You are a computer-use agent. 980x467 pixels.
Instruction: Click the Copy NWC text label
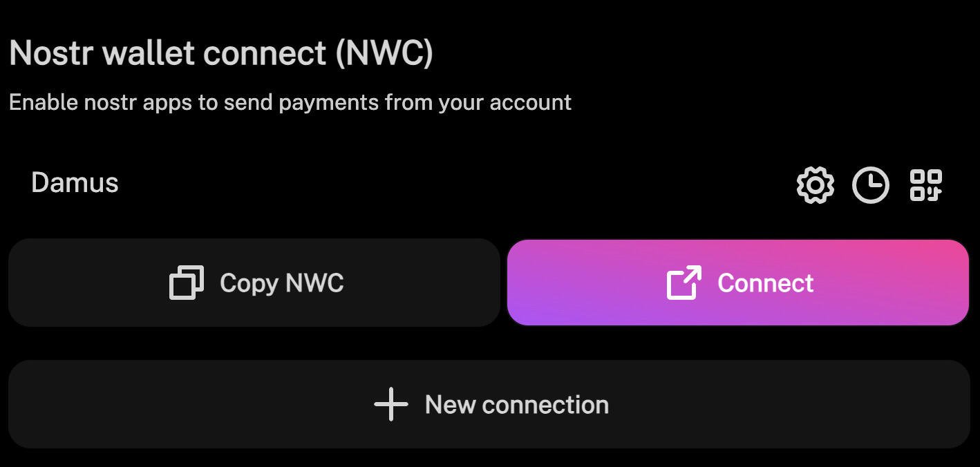click(282, 283)
